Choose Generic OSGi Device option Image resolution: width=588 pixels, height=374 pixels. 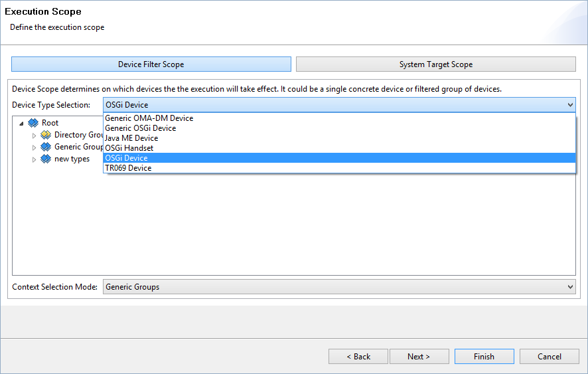tap(339, 128)
